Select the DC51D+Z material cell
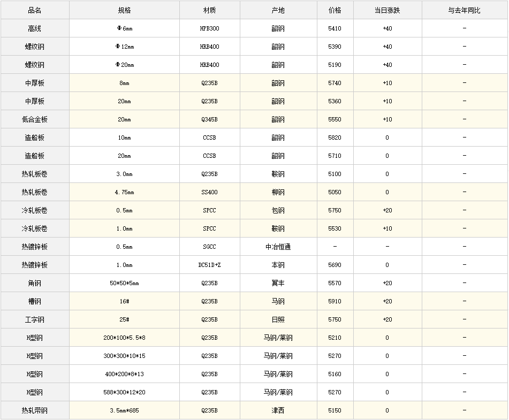 [x=210, y=265]
